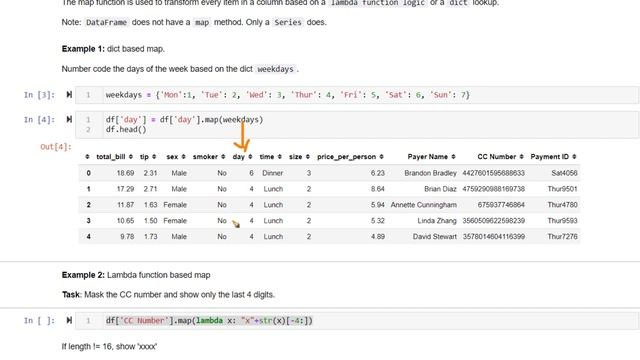640x360 pixels.
Task: Select Brian Diaz payer name cell
Action: (440, 189)
